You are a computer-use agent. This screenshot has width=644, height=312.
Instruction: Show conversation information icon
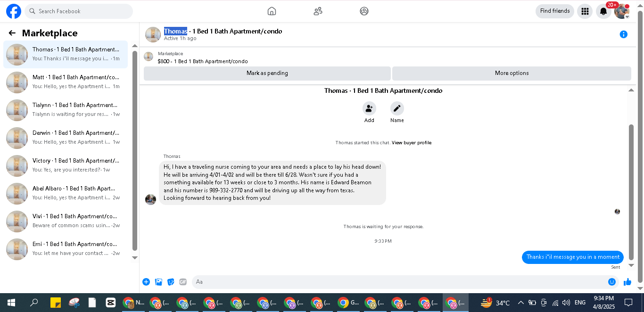point(623,34)
